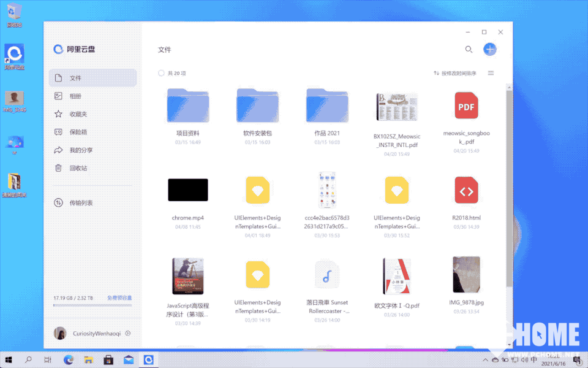Open the 保险箱 safe box
The width and height of the screenshot is (588, 368).
point(92,132)
